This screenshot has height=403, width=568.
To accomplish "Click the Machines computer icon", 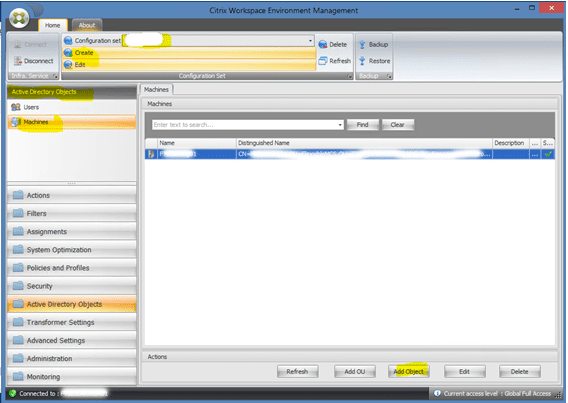I will click(16, 122).
